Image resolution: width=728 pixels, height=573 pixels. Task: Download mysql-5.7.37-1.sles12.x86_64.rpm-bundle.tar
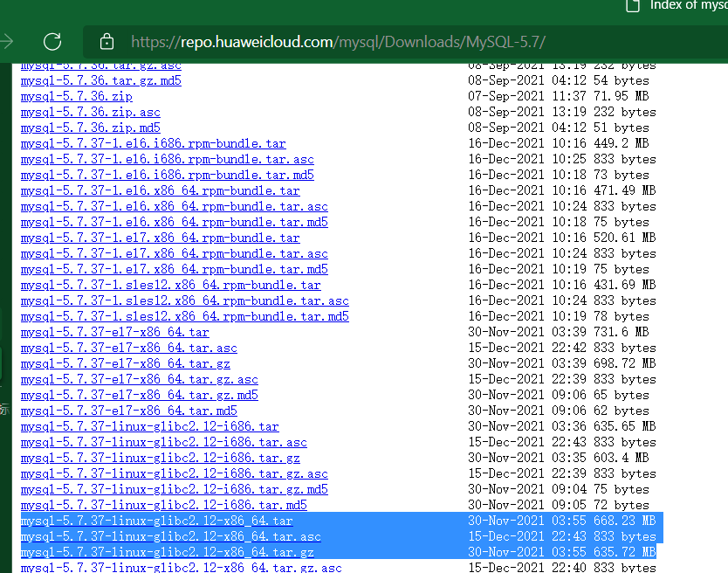[171, 285]
